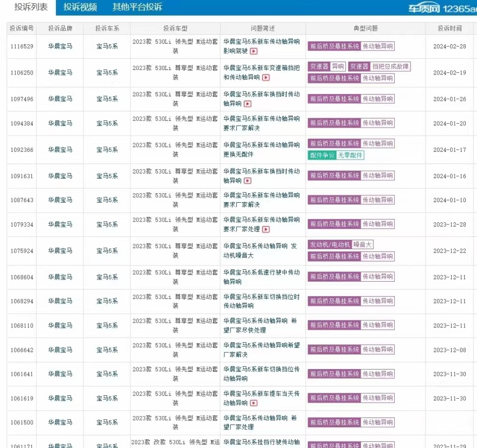The width and height of the screenshot is (477, 448).
Task: Switch to the 投诉视频 tab
Action: [x=80, y=7]
